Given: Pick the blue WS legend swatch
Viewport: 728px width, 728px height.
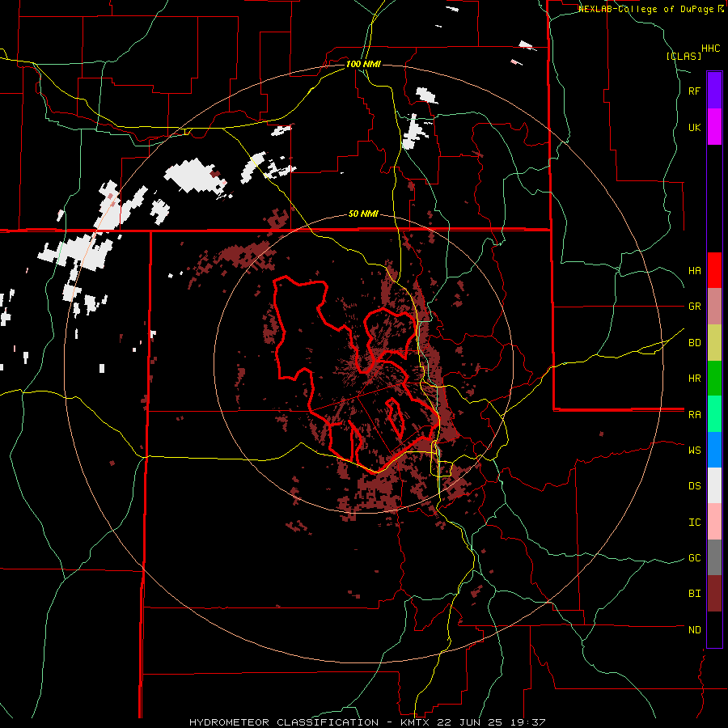Looking at the screenshot, I should pos(714,450).
